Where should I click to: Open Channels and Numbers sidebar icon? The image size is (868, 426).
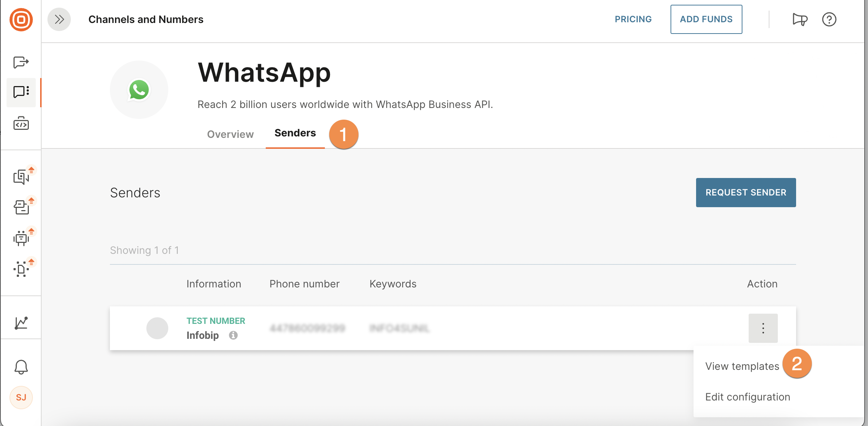pyautogui.click(x=21, y=92)
